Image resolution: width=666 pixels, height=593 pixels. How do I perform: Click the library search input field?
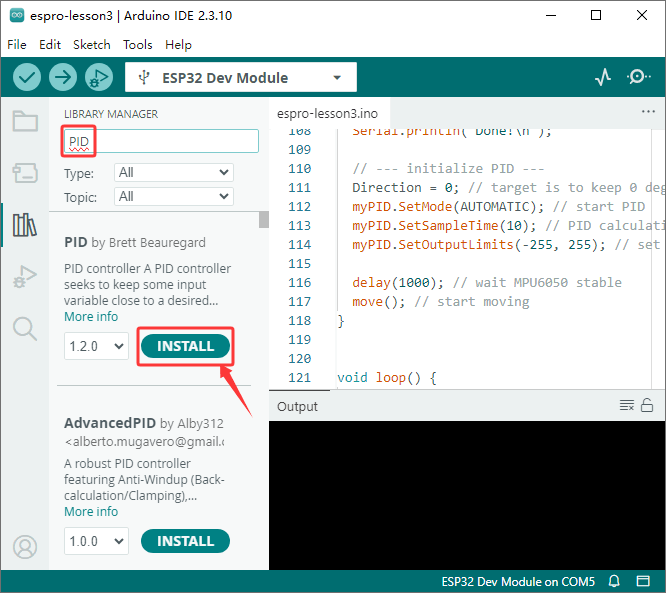[161, 141]
